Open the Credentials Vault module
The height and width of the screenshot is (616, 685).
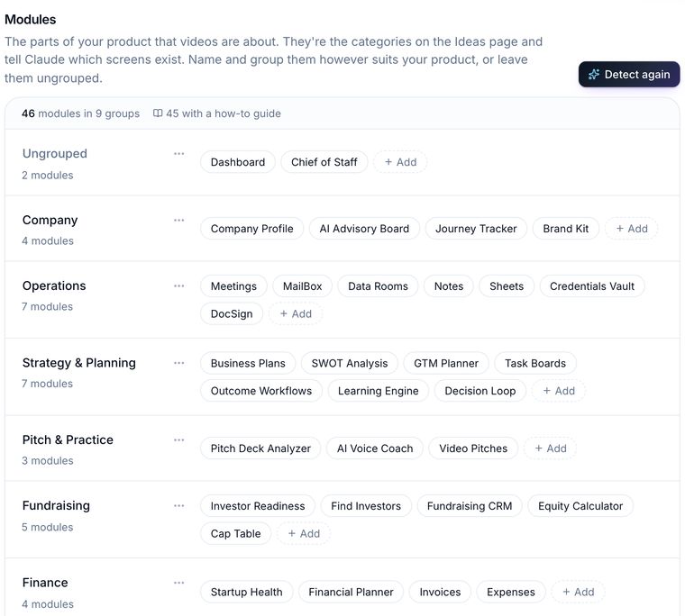(x=592, y=286)
